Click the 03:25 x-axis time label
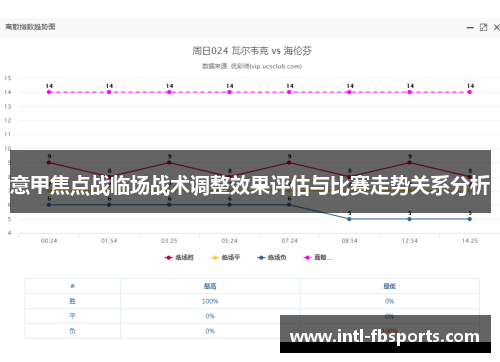The height and width of the screenshot is (362, 500). (x=169, y=241)
